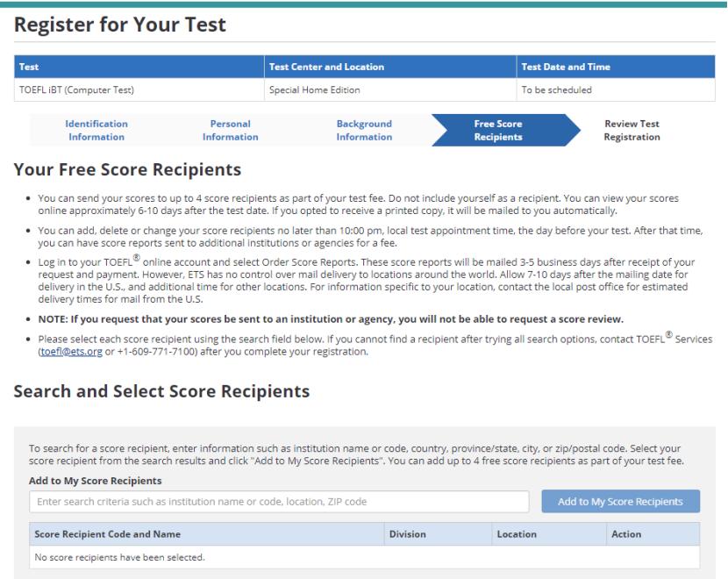Click the 'Special Home Edition' cell

[390, 89]
